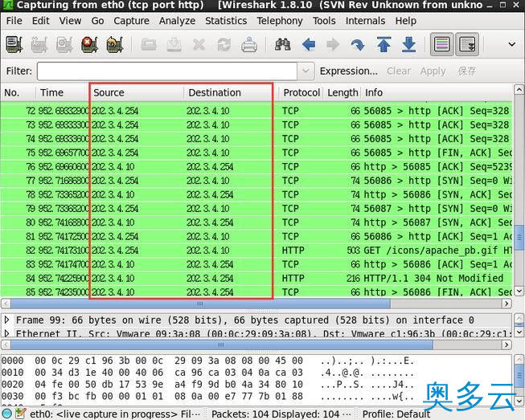
Task: Open a capture file icon
Action: point(149,44)
